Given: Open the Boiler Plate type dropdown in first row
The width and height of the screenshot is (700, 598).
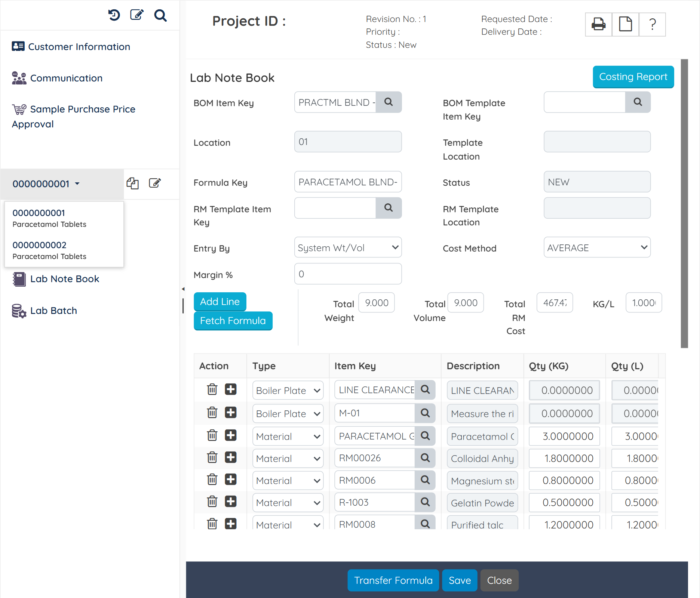Looking at the screenshot, I should pyautogui.click(x=288, y=390).
